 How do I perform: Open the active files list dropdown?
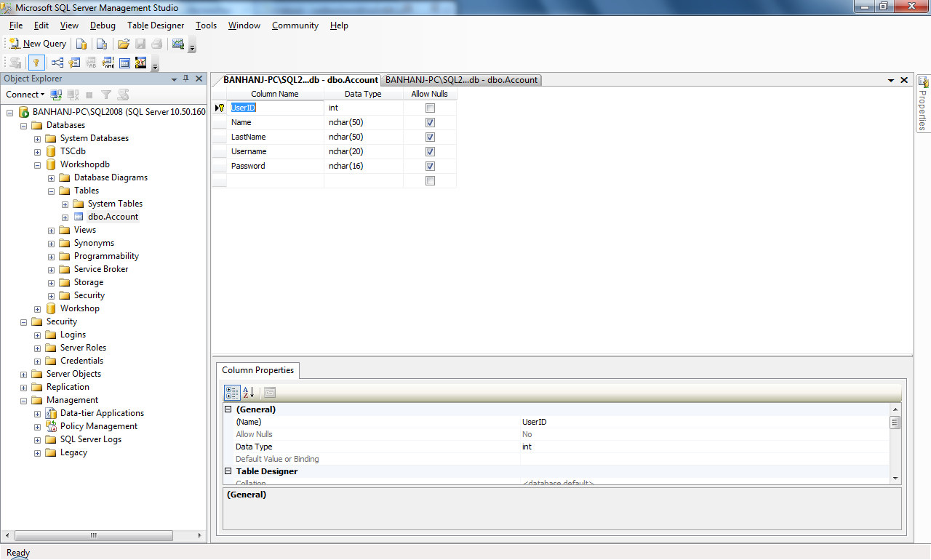(891, 80)
